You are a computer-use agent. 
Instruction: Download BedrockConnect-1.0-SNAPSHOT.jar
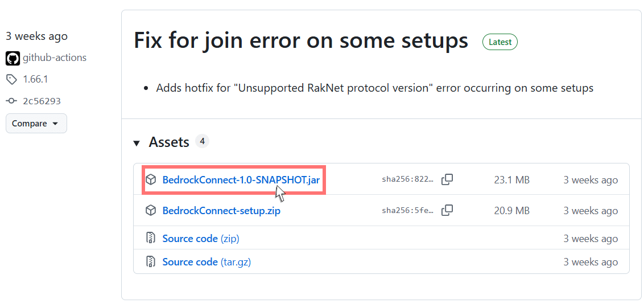[x=241, y=179]
